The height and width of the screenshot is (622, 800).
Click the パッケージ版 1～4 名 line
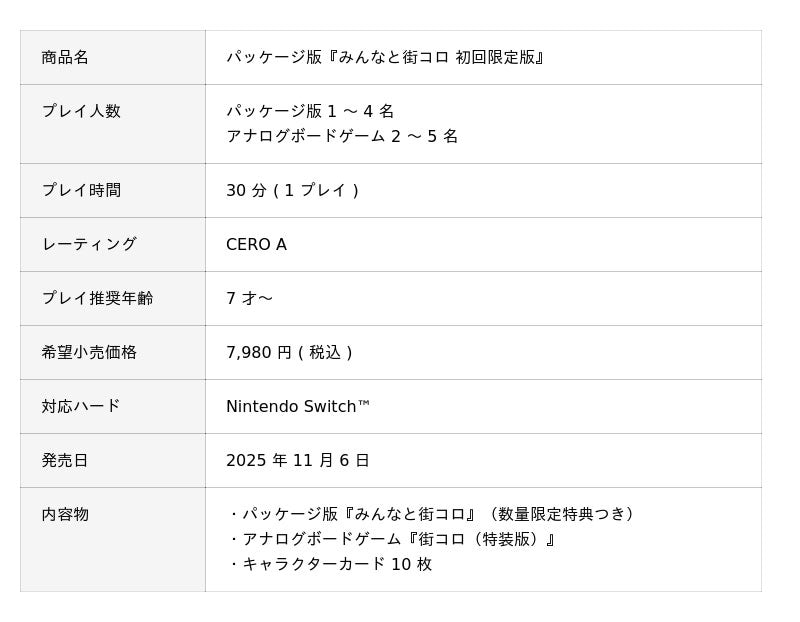pyautogui.click(x=310, y=111)
